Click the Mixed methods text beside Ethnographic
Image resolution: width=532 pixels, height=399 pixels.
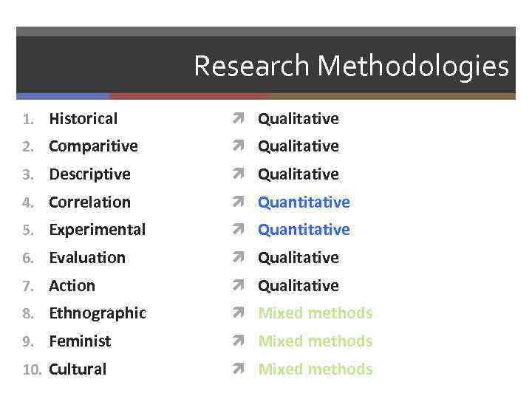pyautogui.click(x=315, y=313)
